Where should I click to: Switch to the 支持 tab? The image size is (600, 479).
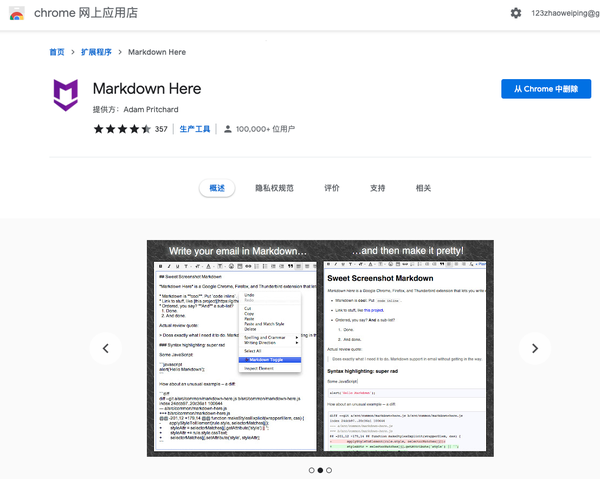378,188
